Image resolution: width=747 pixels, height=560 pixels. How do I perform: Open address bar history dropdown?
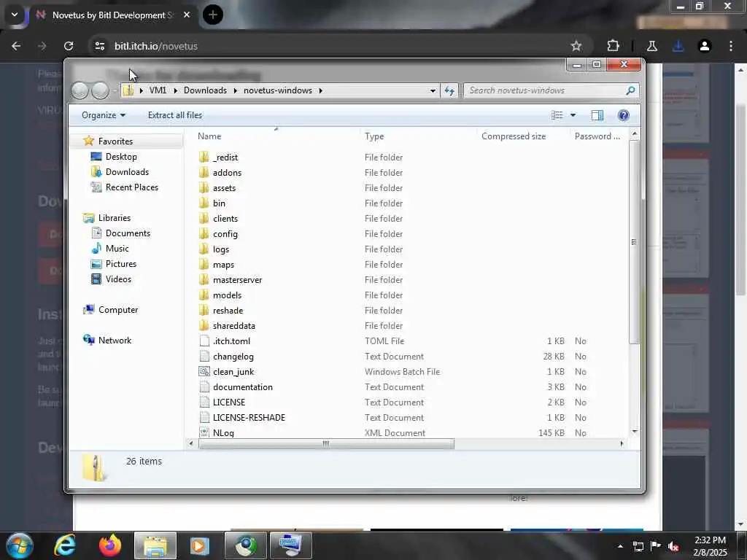[x=433, y=90]
